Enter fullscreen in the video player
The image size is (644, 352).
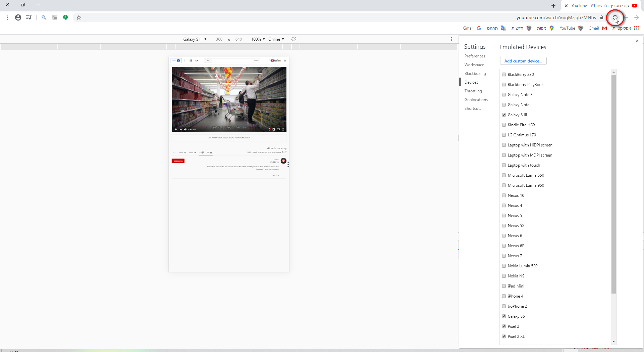(283, 129)
